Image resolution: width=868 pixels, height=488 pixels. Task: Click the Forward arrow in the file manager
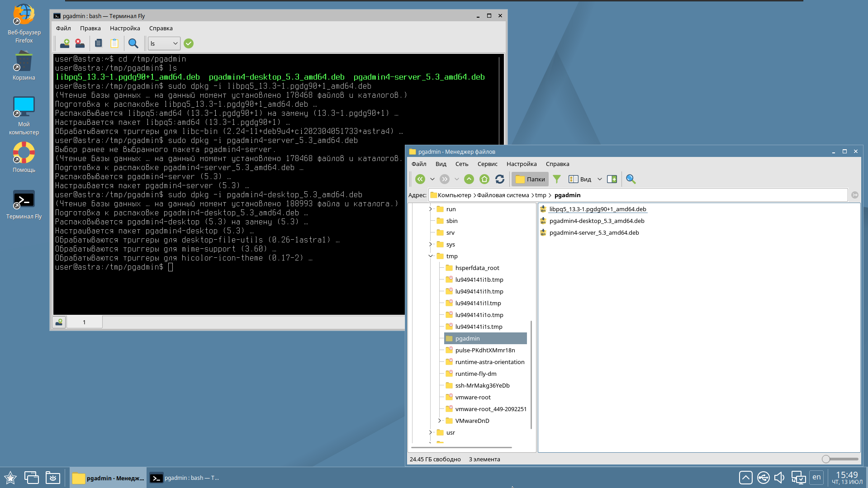click(x=445, y=179)
